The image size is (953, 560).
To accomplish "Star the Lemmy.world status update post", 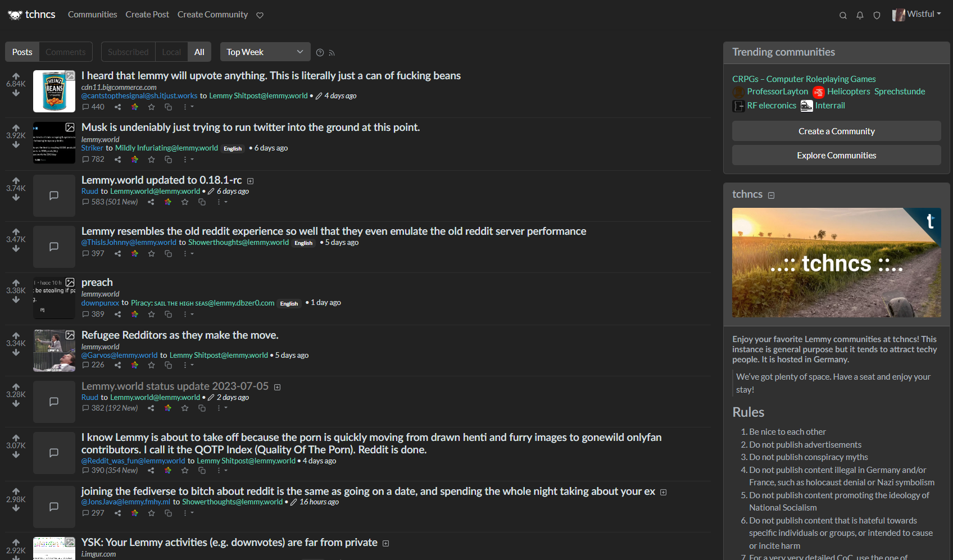I will coord(185,408).
